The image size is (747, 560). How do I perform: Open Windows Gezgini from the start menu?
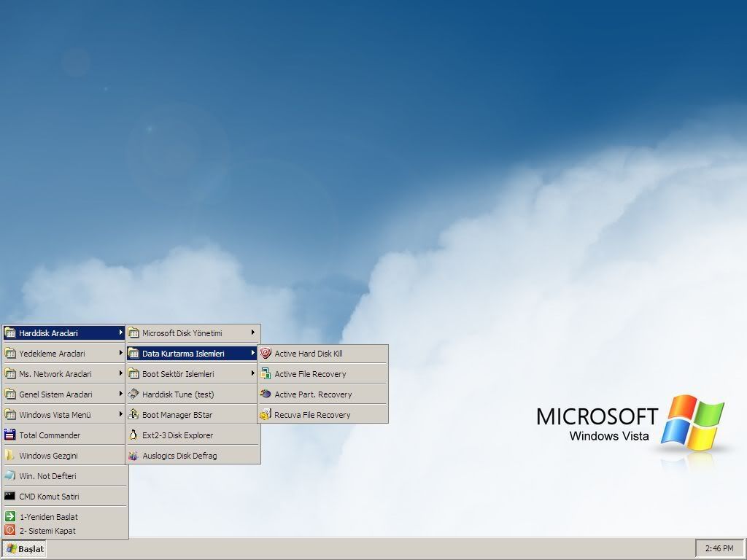[65, 455]
